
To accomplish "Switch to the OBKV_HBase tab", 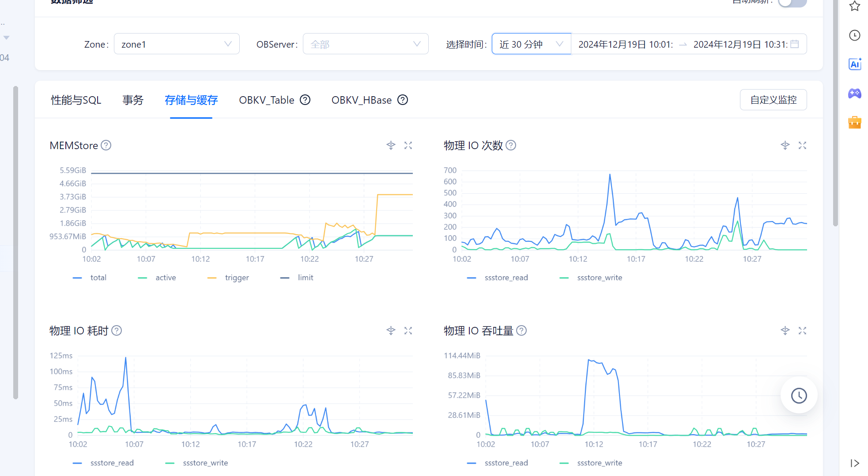I will click(362, 100).
